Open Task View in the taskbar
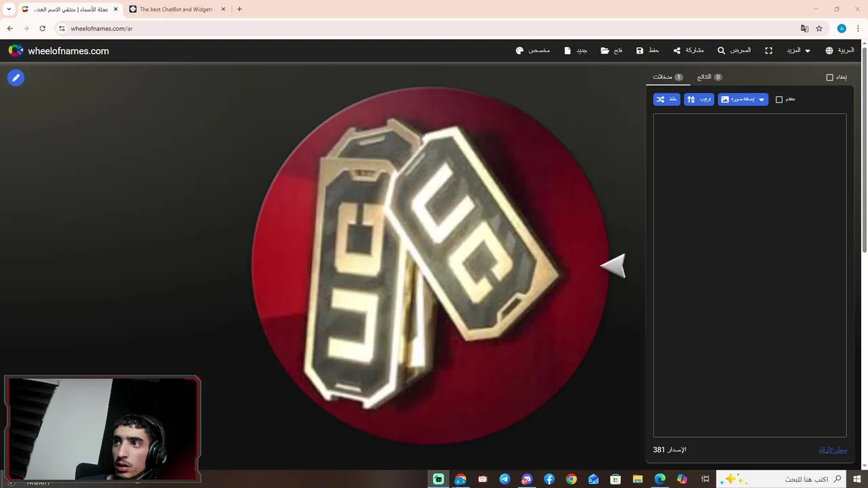The width and height of the screenshot is (868, 488). click(705, 479)
